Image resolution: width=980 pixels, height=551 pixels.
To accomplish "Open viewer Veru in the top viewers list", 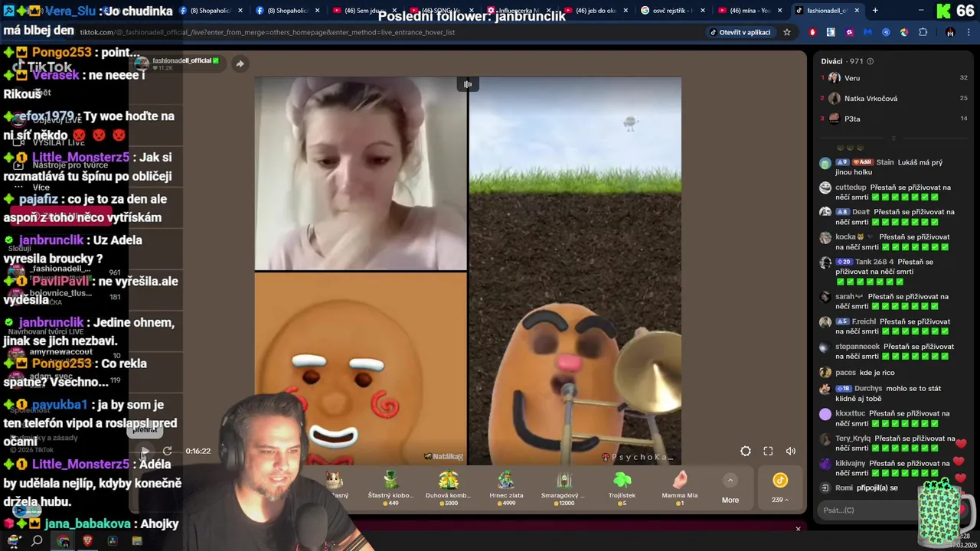I will tap(852, 78).
